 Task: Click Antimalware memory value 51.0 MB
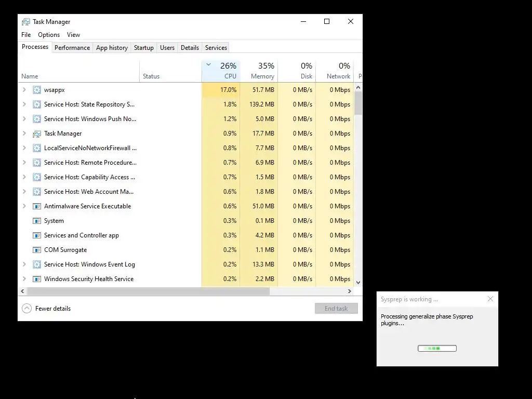(263, 206)
